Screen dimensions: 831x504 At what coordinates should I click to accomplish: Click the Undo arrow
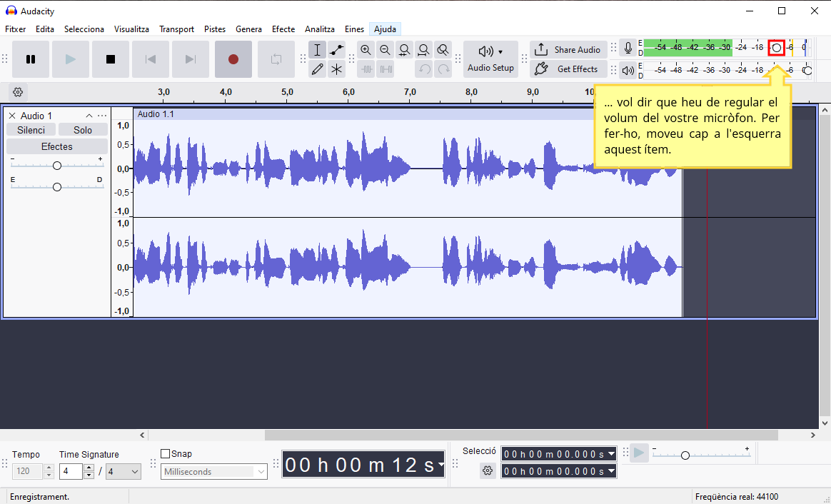(423, 69)
